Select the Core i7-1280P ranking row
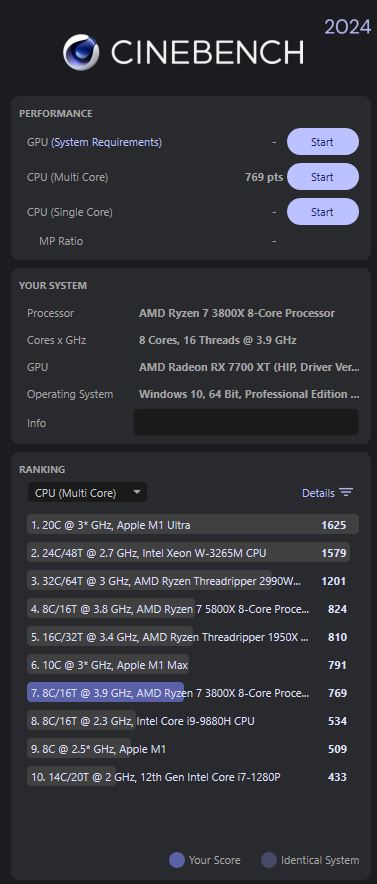This screenshot has height=884, width=377. [193, 777]
